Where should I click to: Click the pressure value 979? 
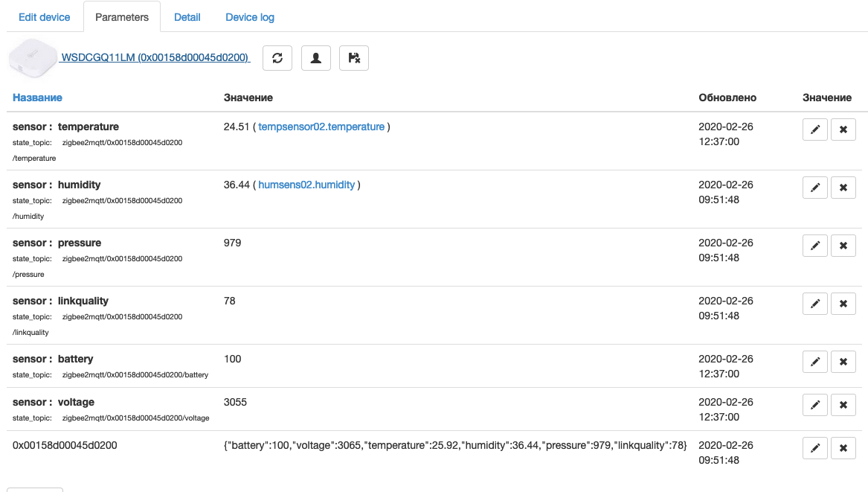point(233,243)
